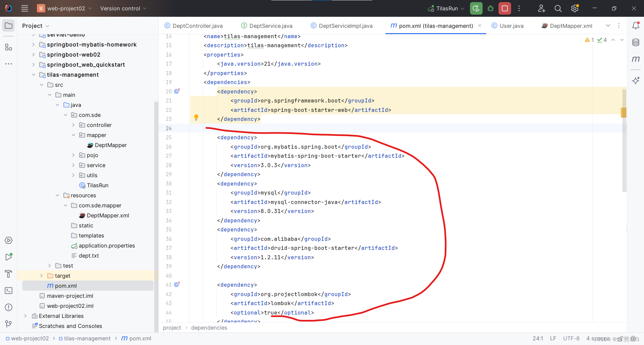Click the 24:1 cursor position widget
644x345 pixels.
tap(538, 338)
